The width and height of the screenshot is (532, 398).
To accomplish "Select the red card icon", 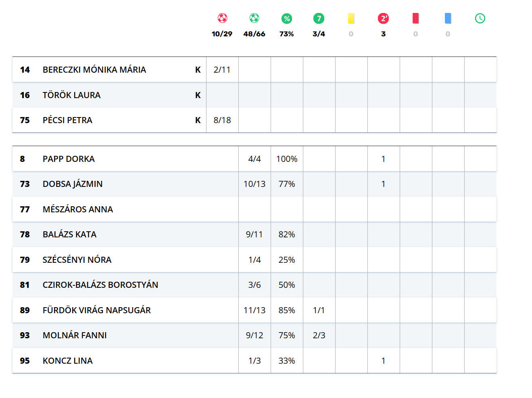I will [415, 18].
